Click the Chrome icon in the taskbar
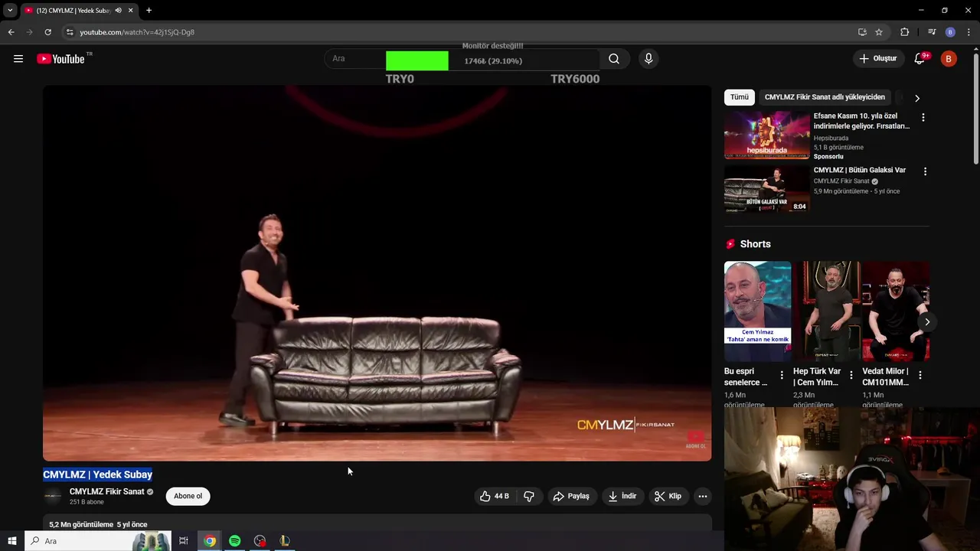 click(x=209, y=541)
